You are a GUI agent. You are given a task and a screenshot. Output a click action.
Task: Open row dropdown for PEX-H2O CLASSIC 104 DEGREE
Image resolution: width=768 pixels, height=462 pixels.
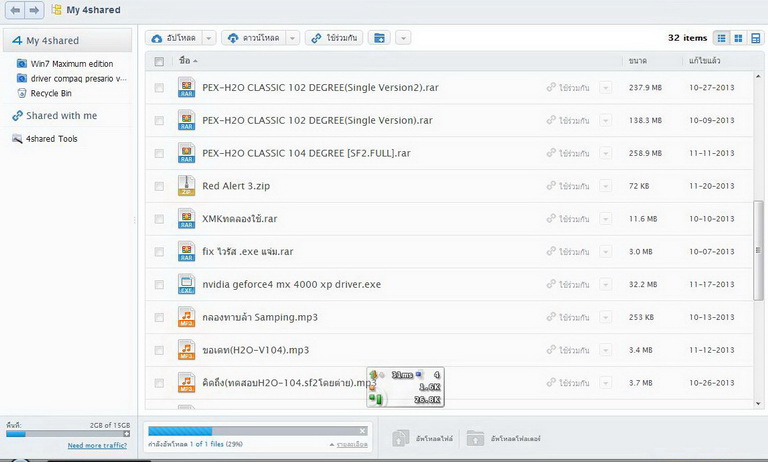pos(606,153)
